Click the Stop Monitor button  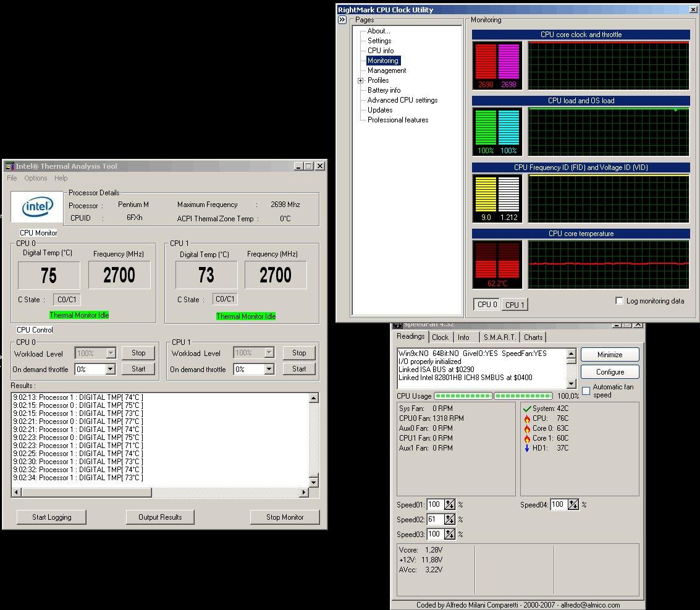click(x=285, y=517)
